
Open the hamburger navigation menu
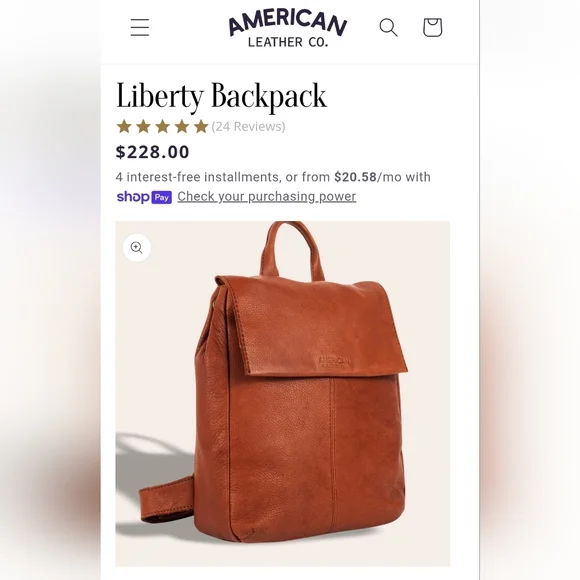pos(140,27)
